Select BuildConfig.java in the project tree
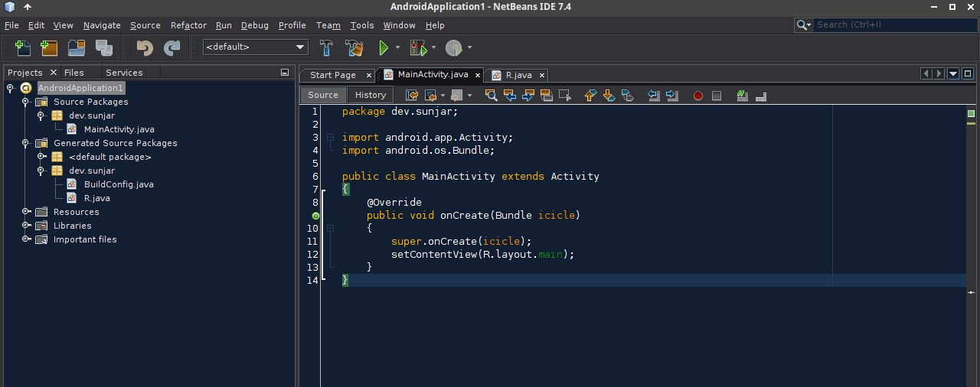 (x=119, y=184)
